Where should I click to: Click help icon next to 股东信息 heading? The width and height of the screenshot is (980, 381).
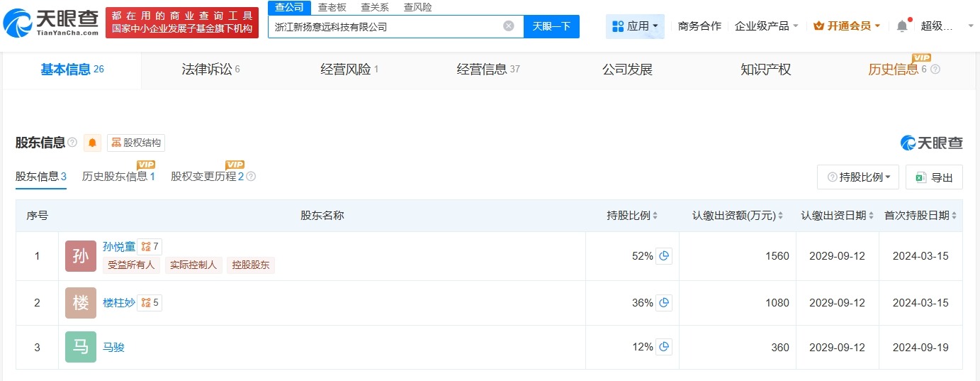pos(72,143)
